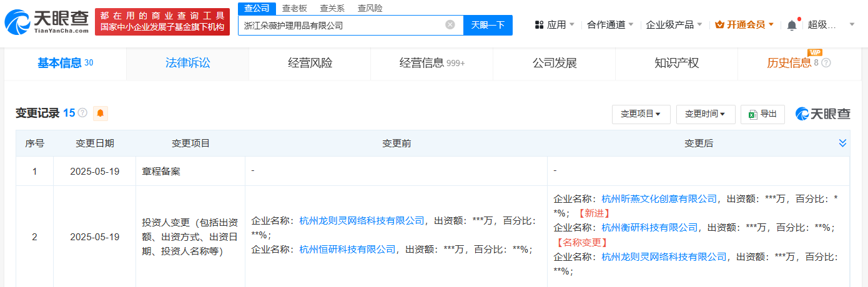Screen dimensions: 868x287
Task: Click the 【名称变更】 tag
Action: click(581, 242)
